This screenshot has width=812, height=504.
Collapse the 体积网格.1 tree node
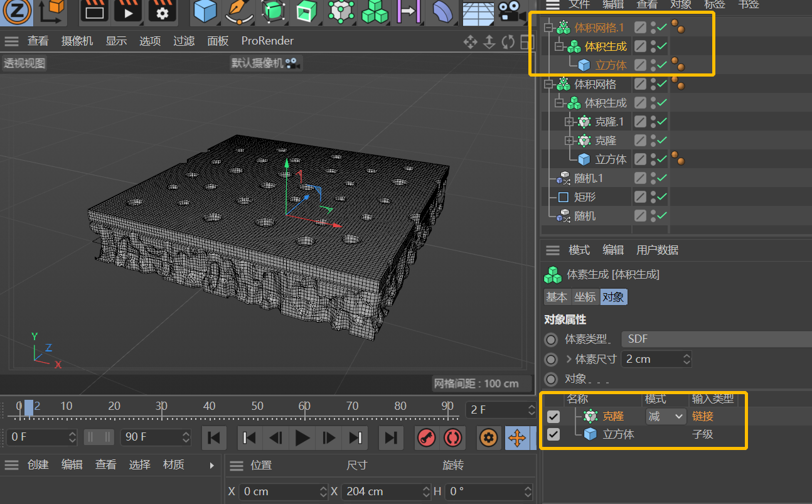point(549,28)
